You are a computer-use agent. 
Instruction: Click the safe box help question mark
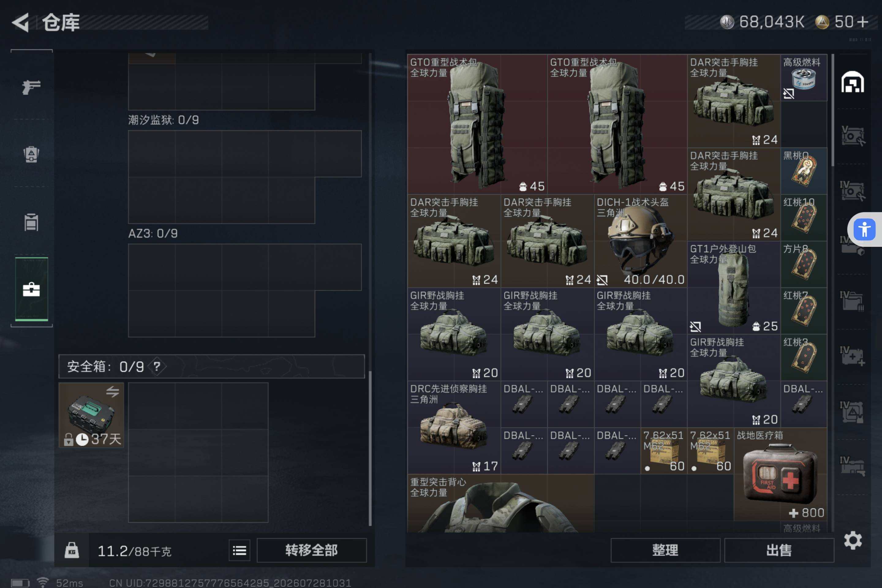tap(157, 366)
